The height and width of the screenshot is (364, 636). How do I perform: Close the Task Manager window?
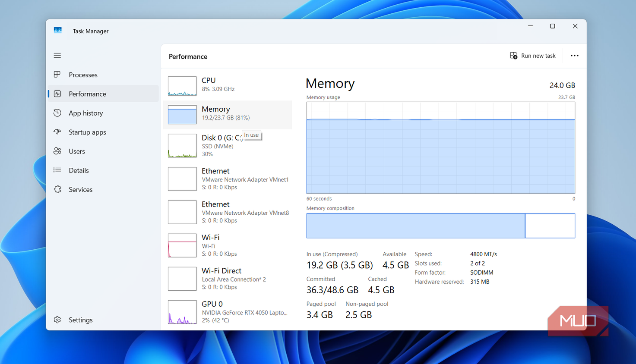click(575, 26)
